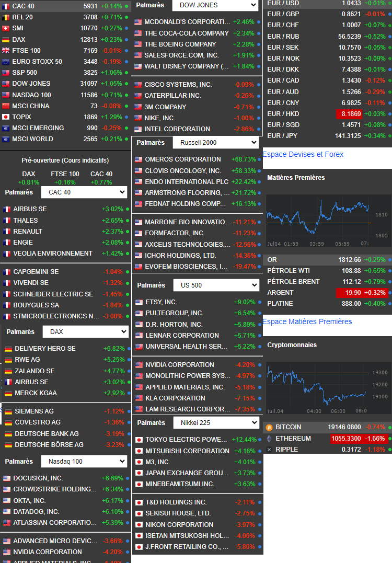
Task: Open PULTEGROUP, INC. quote
Action: tap(174, 313)
